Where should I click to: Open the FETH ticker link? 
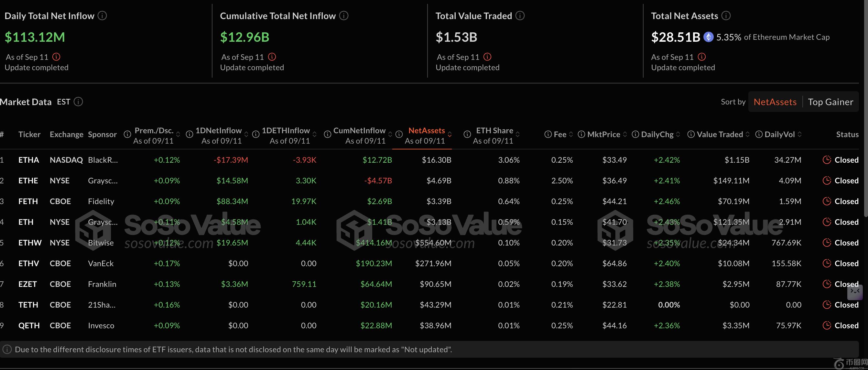28,201
